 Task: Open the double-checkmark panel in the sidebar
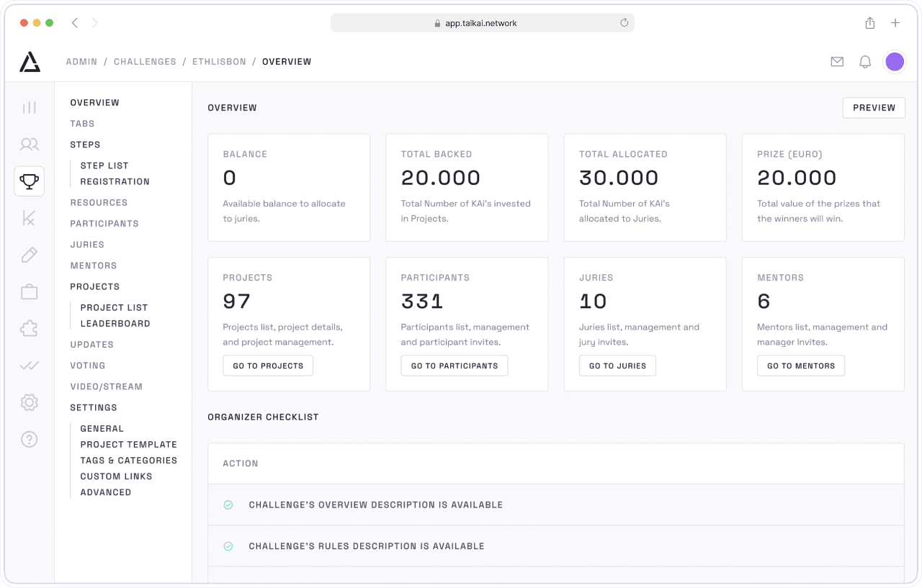(x=29, y=365)
